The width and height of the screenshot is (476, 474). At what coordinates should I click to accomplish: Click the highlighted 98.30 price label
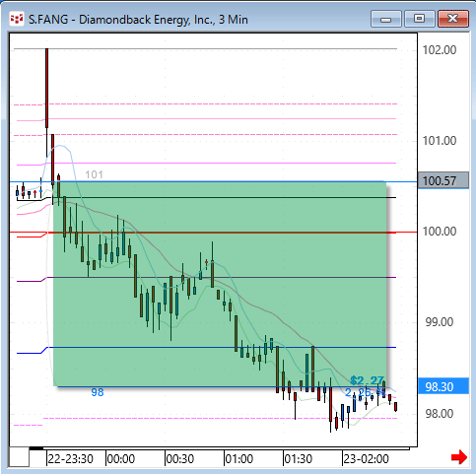(443, 386)
